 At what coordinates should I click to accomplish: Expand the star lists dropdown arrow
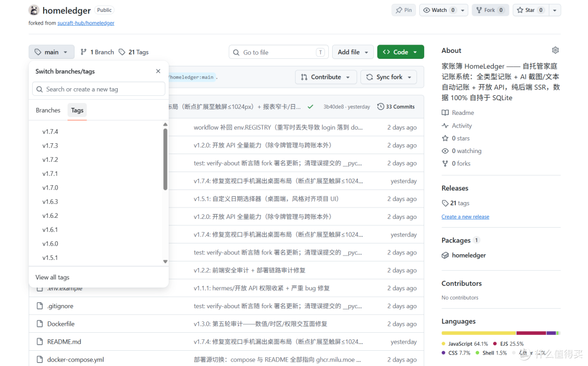pyautogui.click(x=555, y=10)
